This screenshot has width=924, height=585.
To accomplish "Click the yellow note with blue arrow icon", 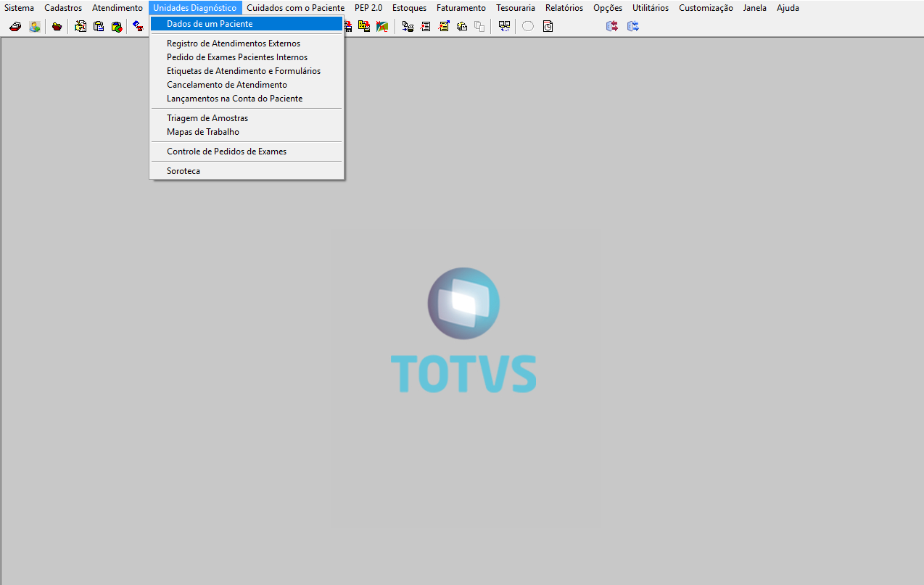I will click(444, 26).
